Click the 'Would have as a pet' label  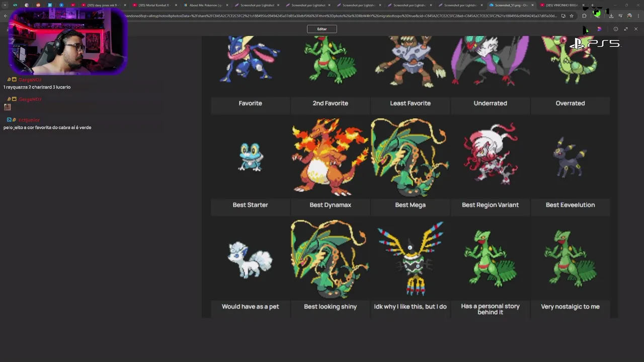250,306
